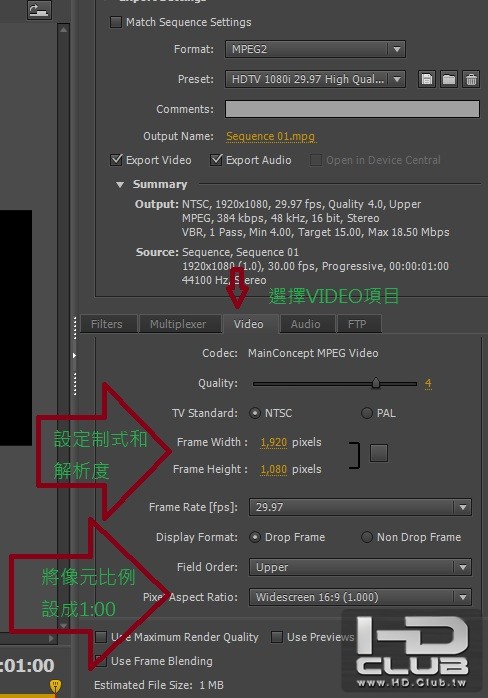Click the export output toggle icon at top left

pyautogui.click(x=39, y=10)
